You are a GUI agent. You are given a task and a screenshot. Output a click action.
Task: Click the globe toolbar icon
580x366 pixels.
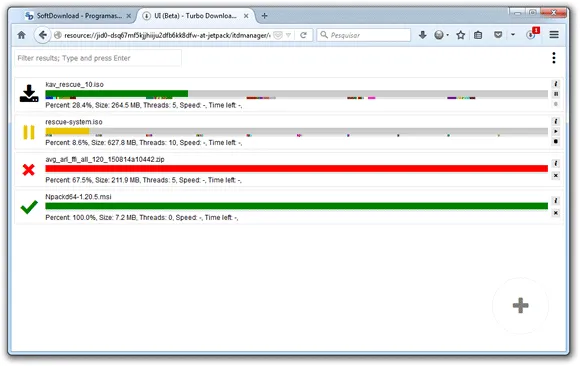click(x=439, y=35)
